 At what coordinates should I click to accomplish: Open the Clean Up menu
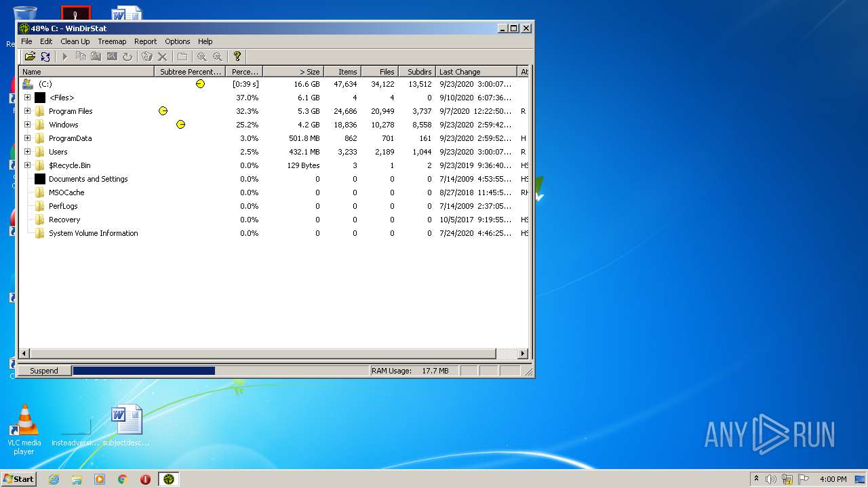pos(75,41)
